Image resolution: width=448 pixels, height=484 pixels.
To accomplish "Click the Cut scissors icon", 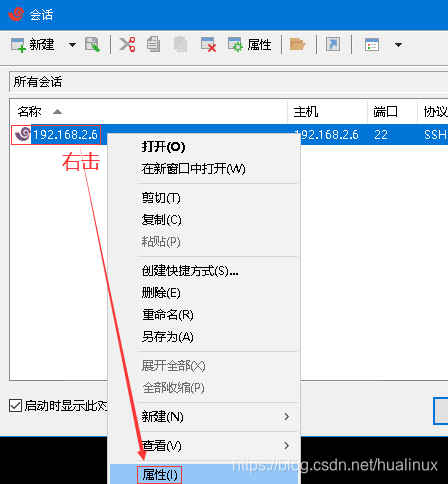I will point(127,45).
